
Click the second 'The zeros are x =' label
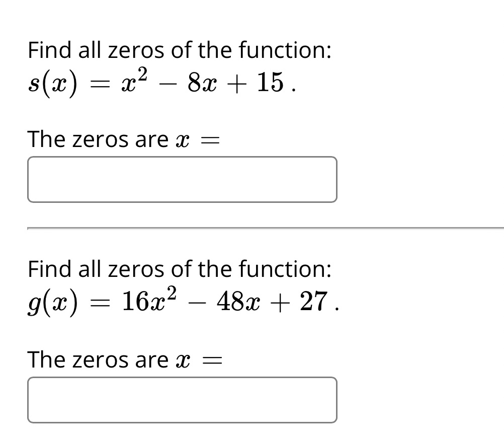tap(123, 359)
